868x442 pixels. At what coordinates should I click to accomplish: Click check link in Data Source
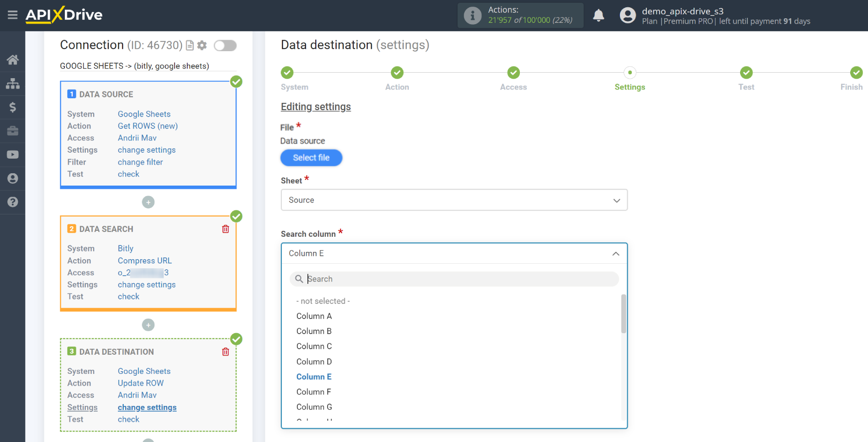pos(128,174)
